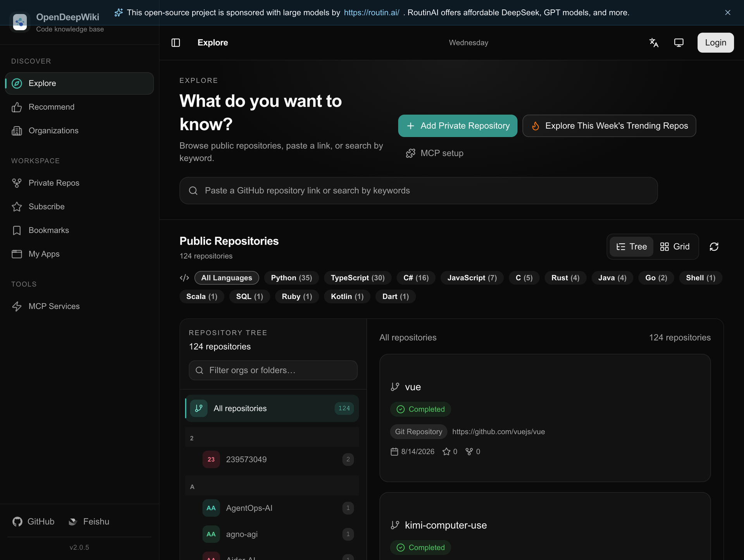
Task: Click the Completed status on vue
Action: click(420, 409)
